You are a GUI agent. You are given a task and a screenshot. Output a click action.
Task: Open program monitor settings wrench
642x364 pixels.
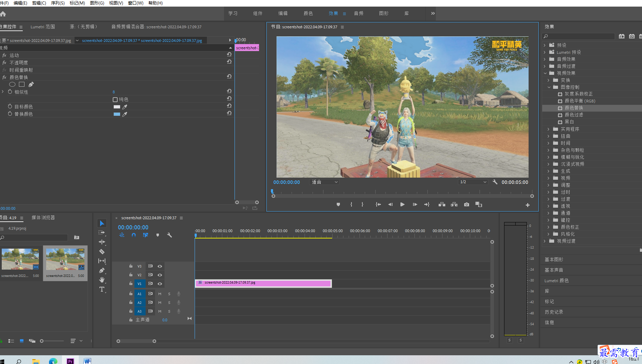(495, 182)
